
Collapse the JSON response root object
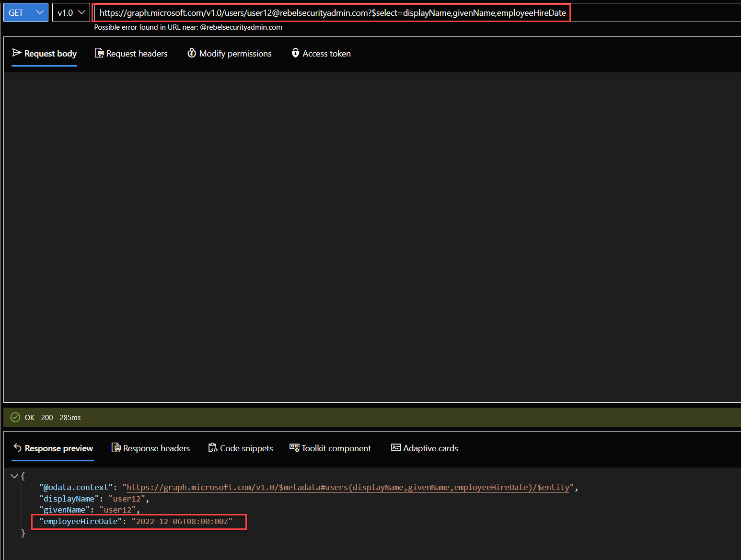click(x=14, y=476)
